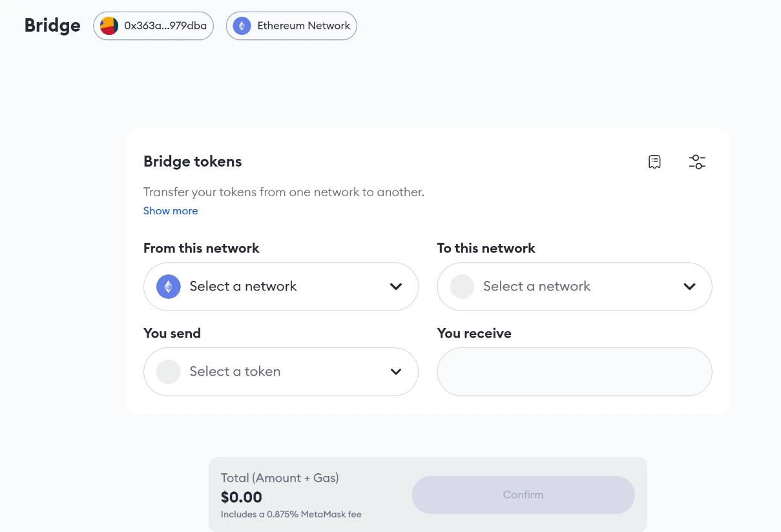
Task: Click gray token placeholder circle under You send
Action: click(x=169, y=372)
